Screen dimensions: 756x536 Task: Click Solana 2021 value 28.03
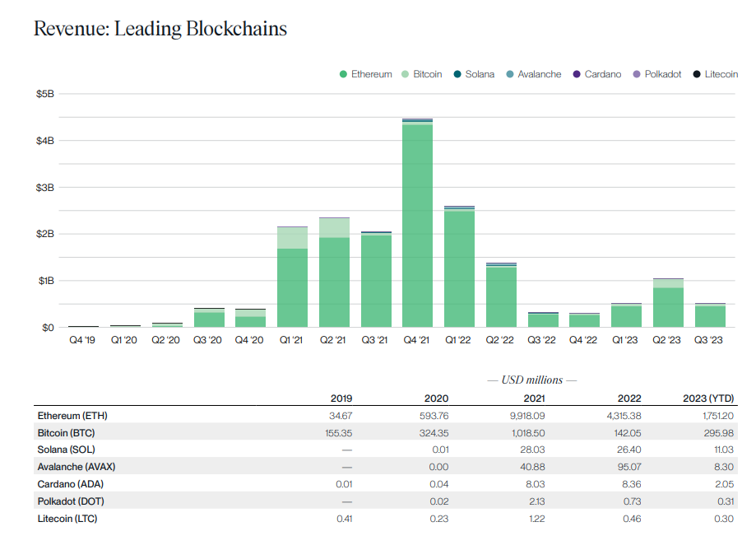click(532, 450)
